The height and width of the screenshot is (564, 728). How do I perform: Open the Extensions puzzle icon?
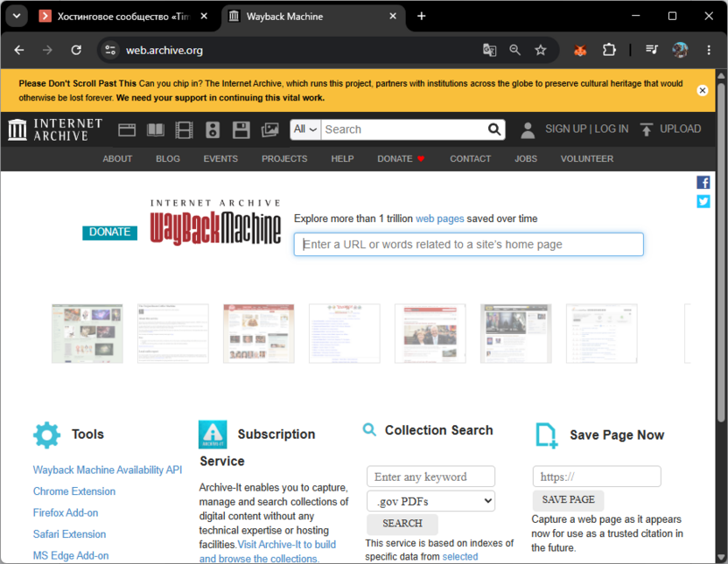pos(609,50)
